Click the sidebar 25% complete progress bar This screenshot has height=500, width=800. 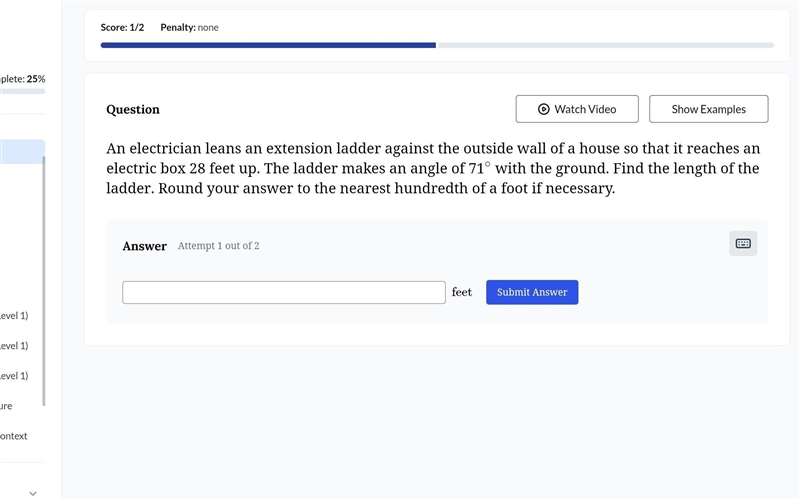22,91
